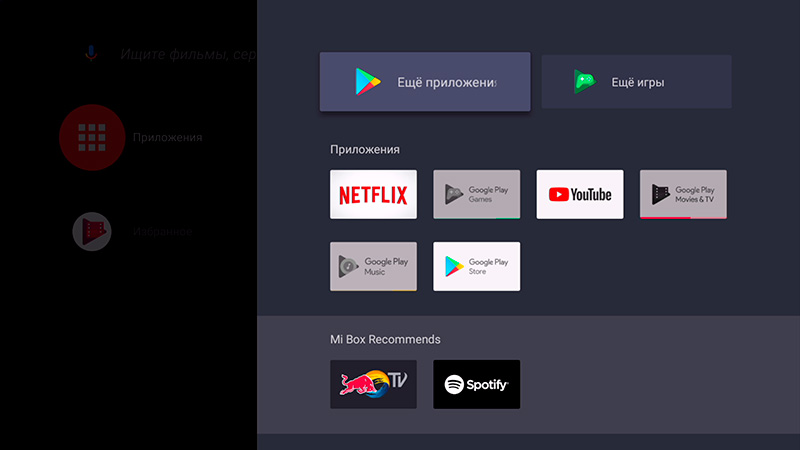Open the Spotify recommended app
800x450 pixels.
click(x=476, y=384)
